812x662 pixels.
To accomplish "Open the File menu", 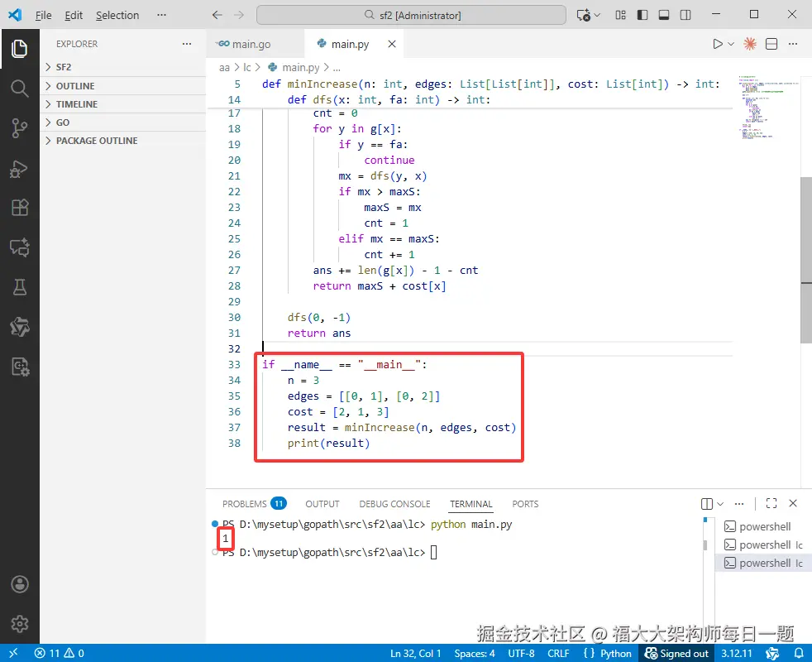I will click(44, 15).
